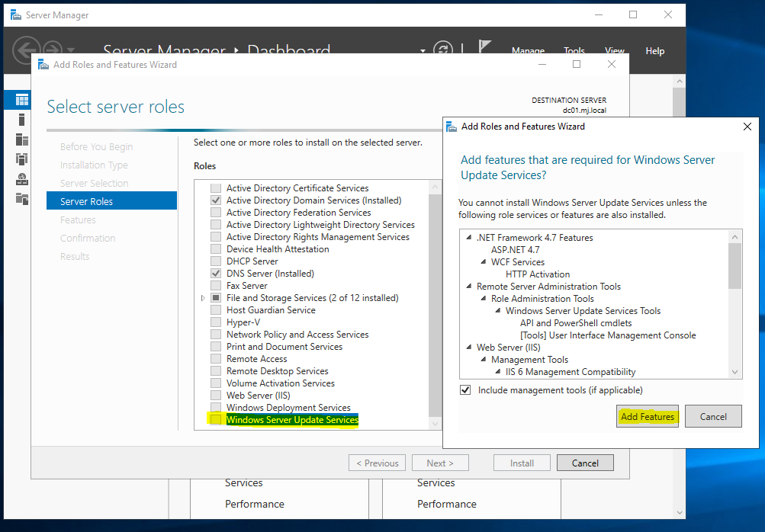The image size is (765, 532).
Task: Click the icon in the add-features dialog title bar
Action: point(452,127)
